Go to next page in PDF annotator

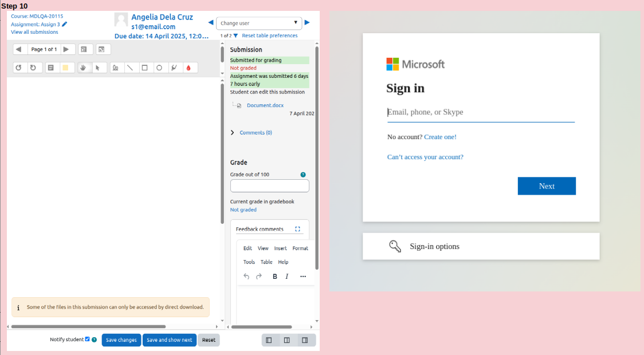(x=66, y=49)
